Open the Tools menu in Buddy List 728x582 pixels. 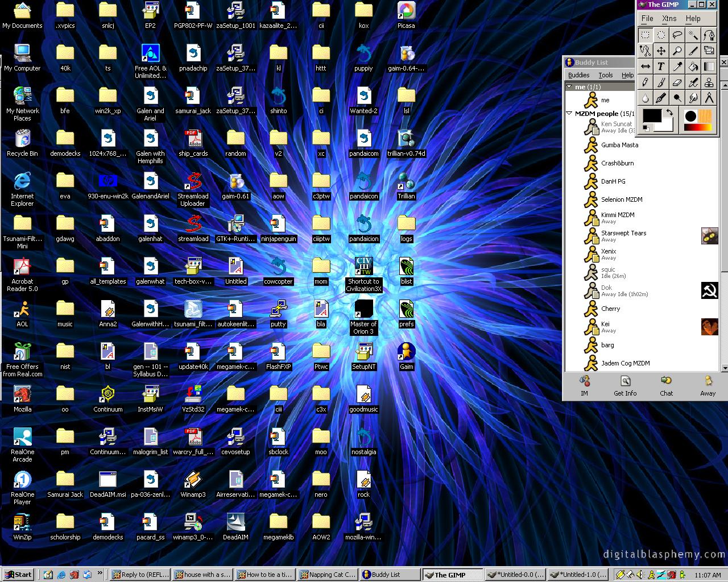(605, 74)
